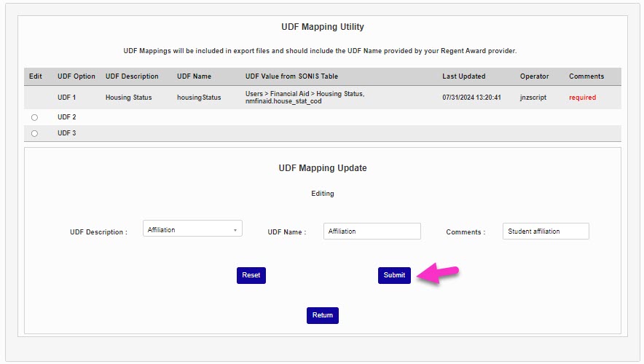Focus the Comments field with Student affiliation

(546, 231)
